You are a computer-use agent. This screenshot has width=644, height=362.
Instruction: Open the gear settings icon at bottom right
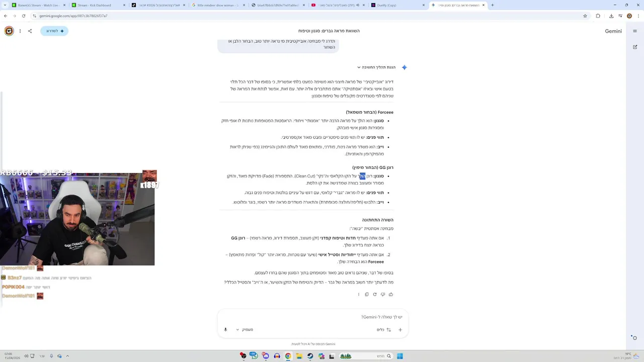[x=634, y=338]
